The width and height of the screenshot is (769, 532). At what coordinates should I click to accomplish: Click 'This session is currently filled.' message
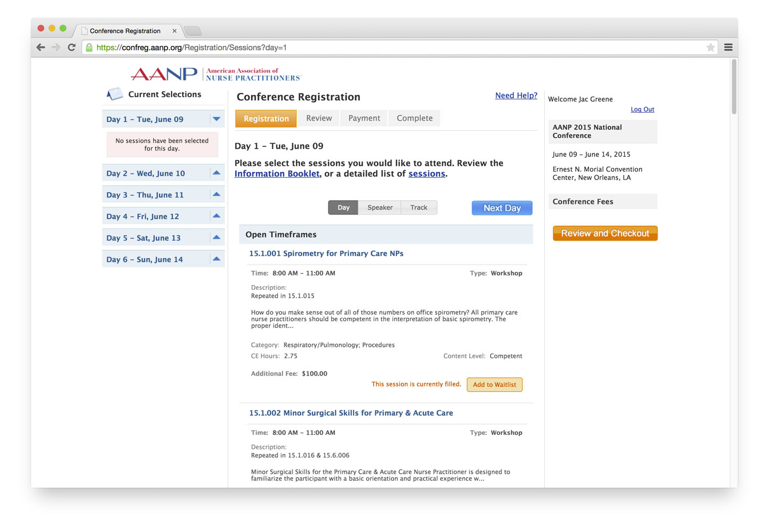417,384
